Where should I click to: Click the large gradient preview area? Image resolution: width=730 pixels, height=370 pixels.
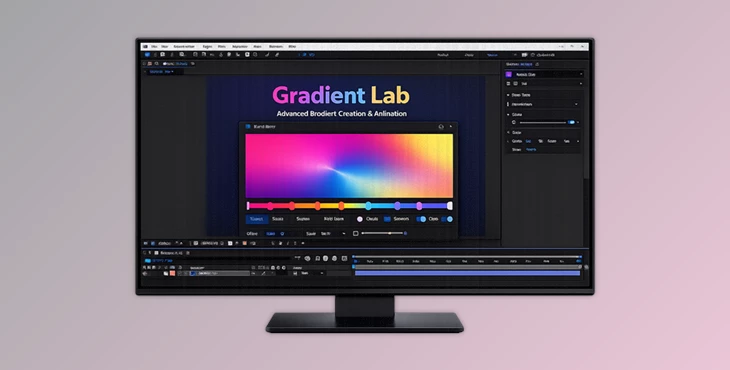pos(349,166)
